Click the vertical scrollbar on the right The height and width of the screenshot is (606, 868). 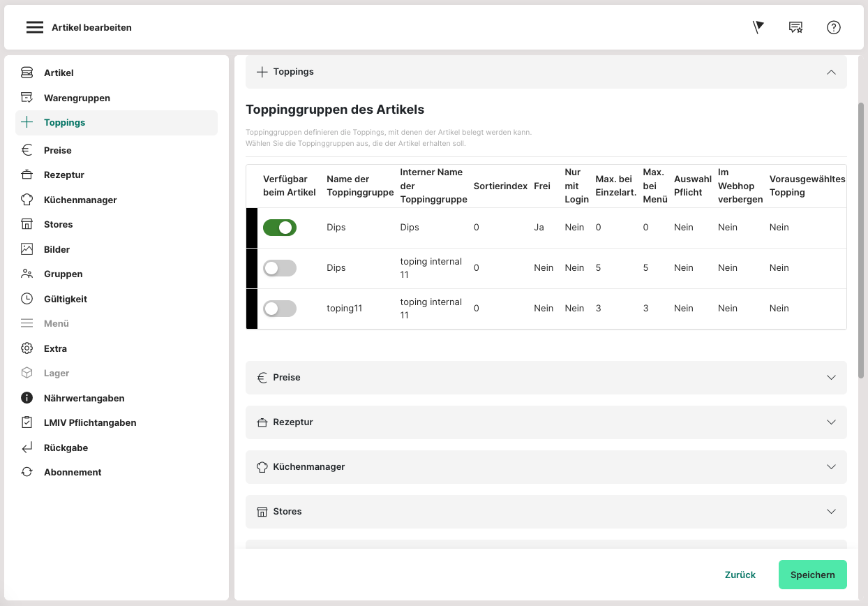tap(861, 237)
